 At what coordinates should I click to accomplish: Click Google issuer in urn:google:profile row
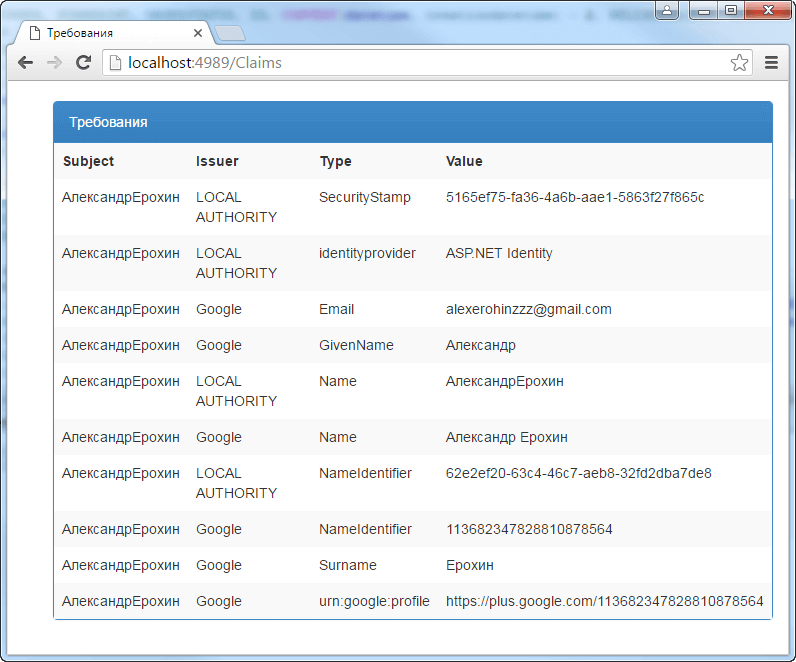tap(219, 601)
